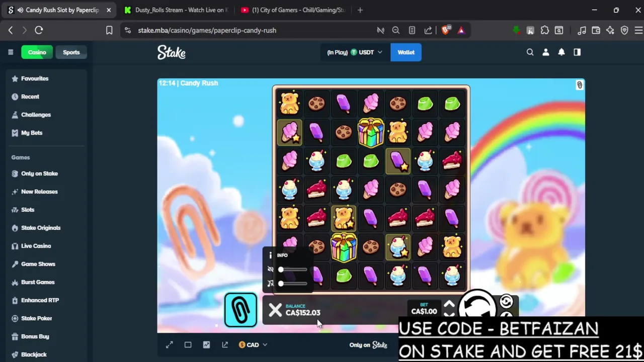Open the Brave VPN shield icon
Viewport: 644px width, 362px height.
tap(624, 30)
